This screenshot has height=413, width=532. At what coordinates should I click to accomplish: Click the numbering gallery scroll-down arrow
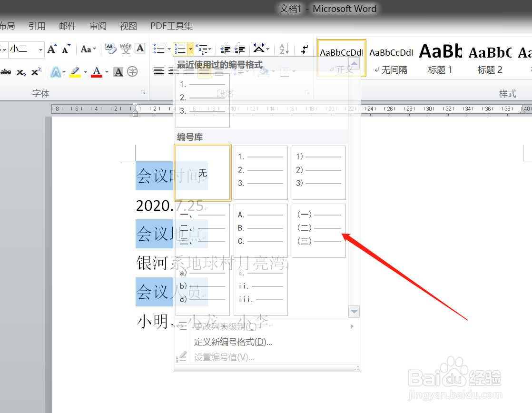pyautogui.click(x=354, y=311)
